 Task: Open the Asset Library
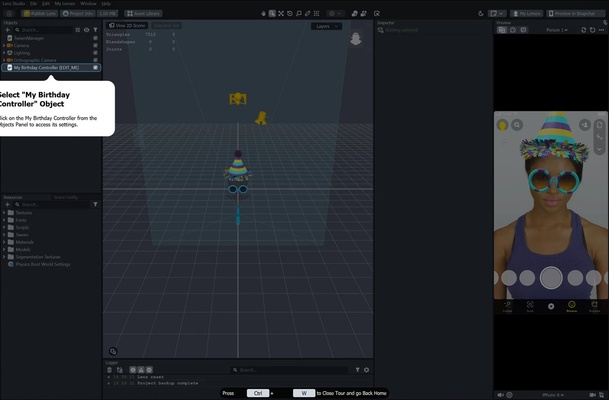pos(143,14)
